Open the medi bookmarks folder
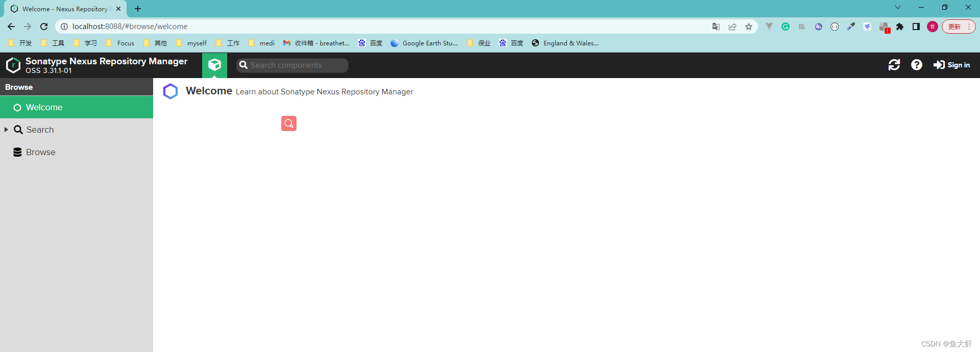The width and height of the screenshot is (980, 352). (x=262, y=43)
